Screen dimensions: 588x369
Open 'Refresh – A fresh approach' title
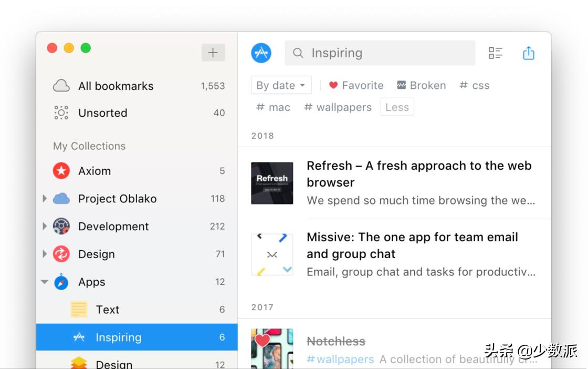(419, 174)
